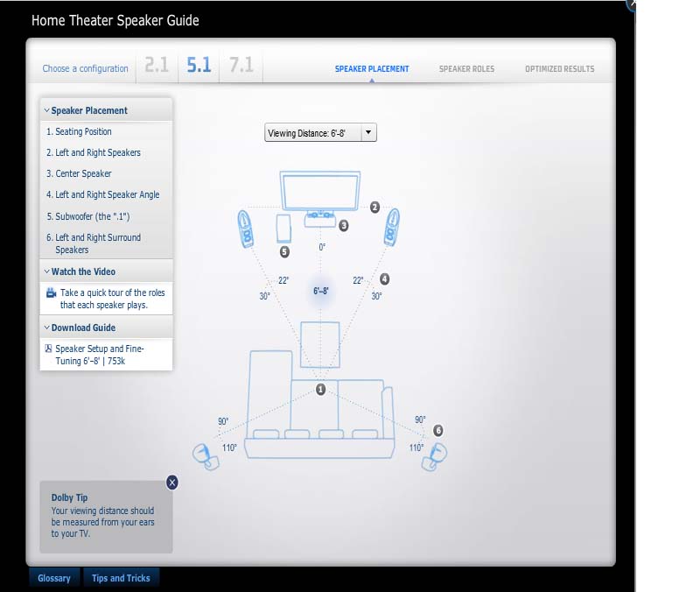The width and height of the screenshot is (700, 592).
Task: Click marker 6 by the right surround speaker
Action: (438, 431)
